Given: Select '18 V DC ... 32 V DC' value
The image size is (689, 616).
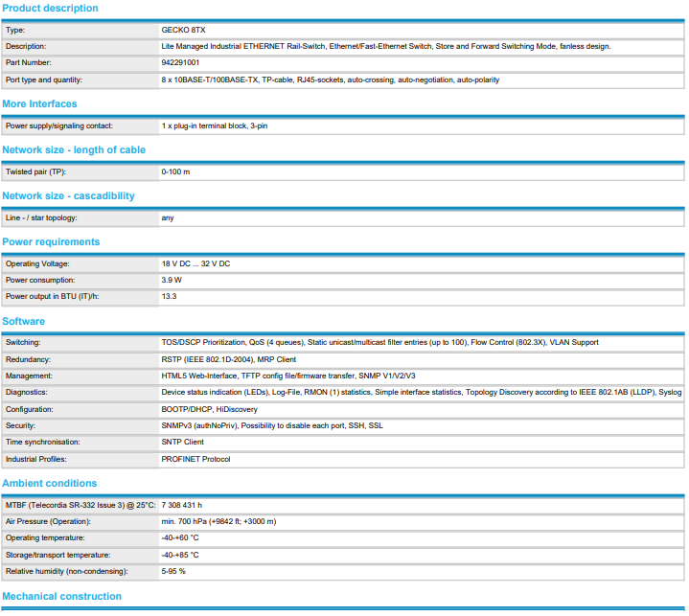Looking at the screenshot, I should pyautogui.click(x=196, y=264).
